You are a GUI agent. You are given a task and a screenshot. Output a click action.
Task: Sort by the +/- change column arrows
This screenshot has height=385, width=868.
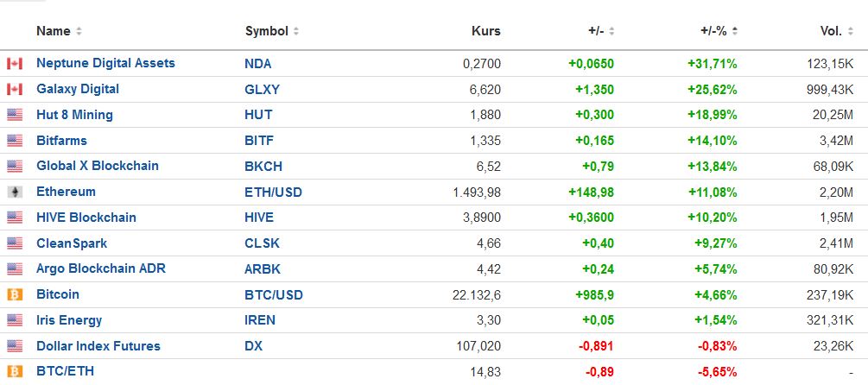tap(612, 32)
